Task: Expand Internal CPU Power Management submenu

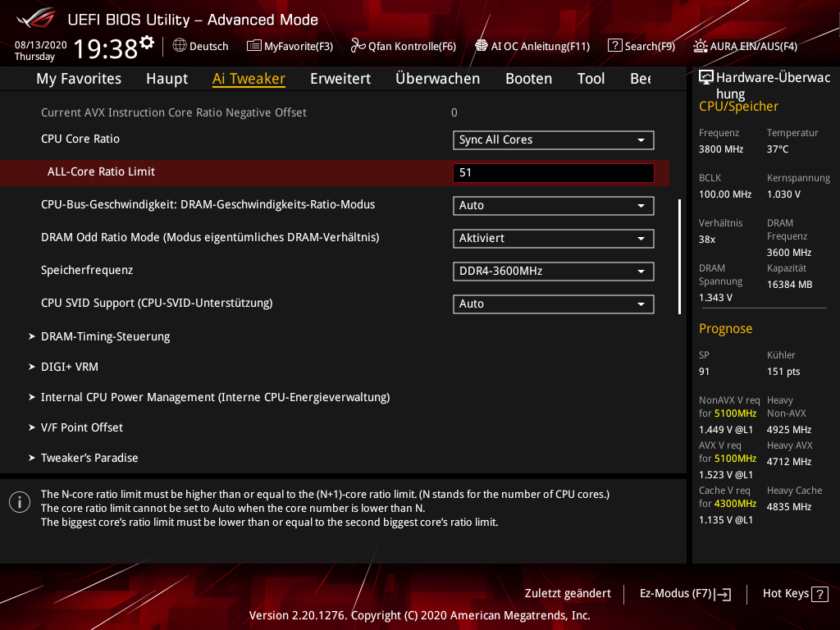Action: pos(216,398)
